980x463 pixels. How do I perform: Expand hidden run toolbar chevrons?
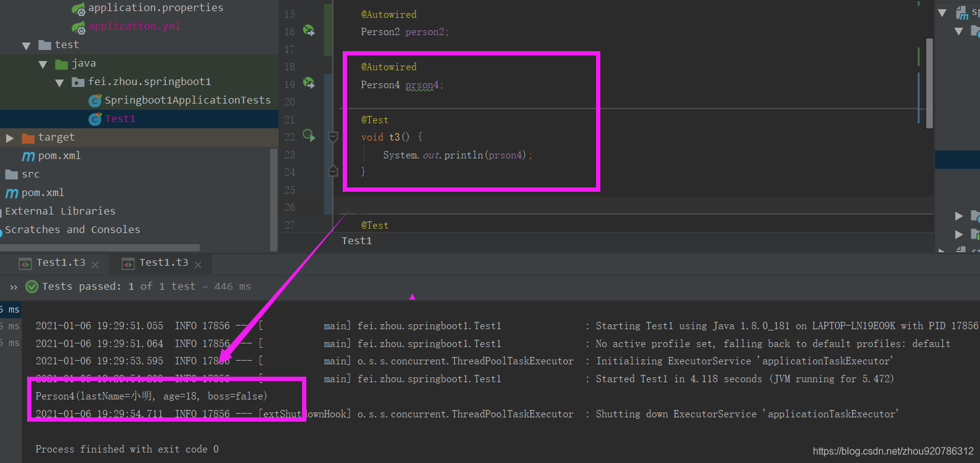14,287
